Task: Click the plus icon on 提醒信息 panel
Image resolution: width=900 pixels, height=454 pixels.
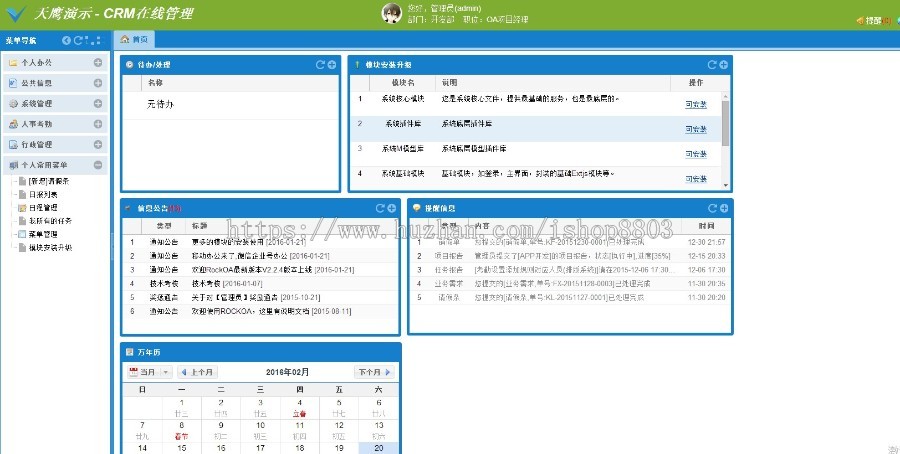Action: click(724, 208)
